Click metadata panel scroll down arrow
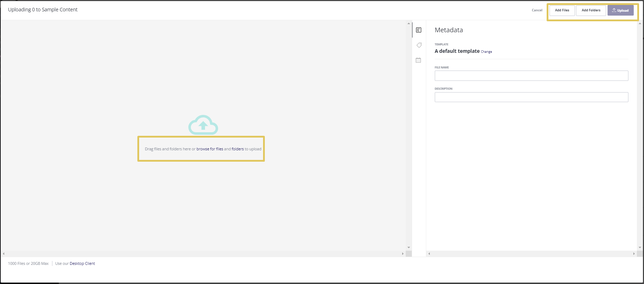Viewport: 644px width, 284px height. click(x=639, y=247)
